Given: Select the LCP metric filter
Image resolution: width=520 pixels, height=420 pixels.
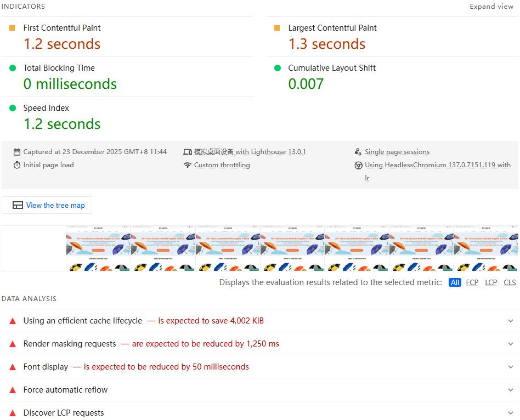Looking at the screenshot, I should 491,282.
